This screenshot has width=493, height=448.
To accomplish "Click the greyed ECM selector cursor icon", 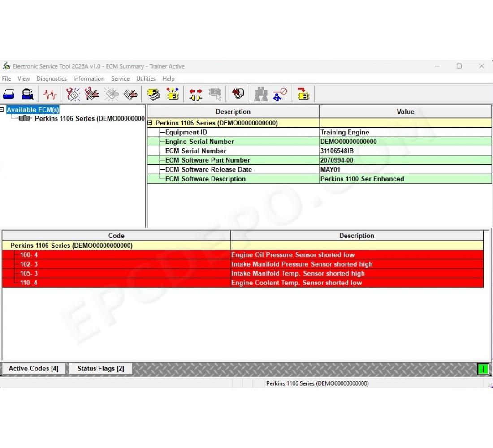I will pos(215,94).
